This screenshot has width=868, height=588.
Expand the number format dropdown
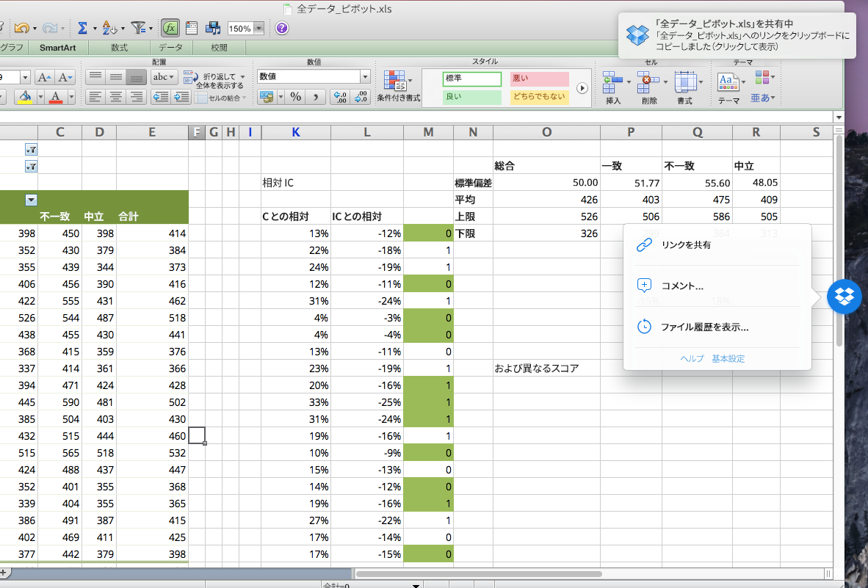(365, 76)
